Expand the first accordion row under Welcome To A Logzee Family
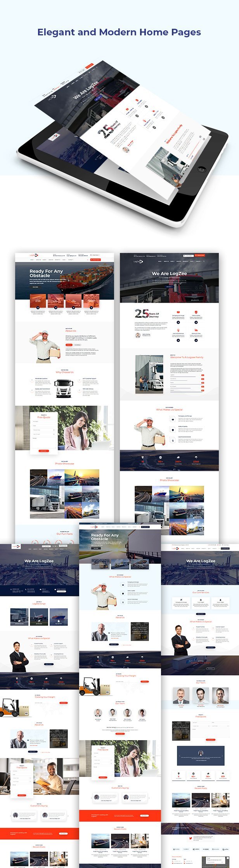The height and width of the screenshot is (868, 239). [187, 375]
